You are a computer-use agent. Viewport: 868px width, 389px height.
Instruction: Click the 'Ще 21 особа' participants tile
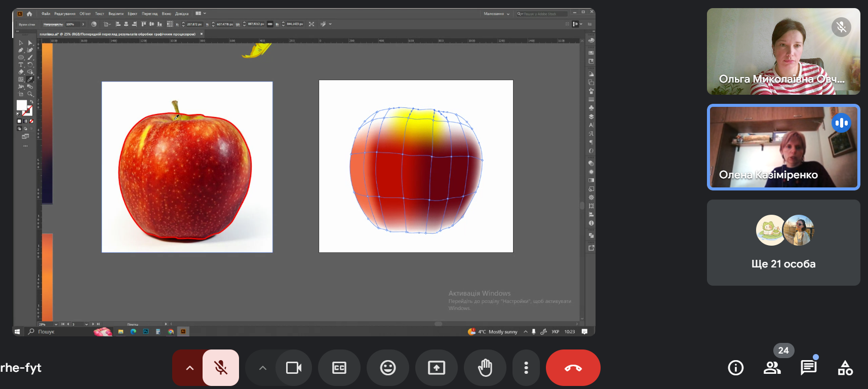pyautogui.click(x=783, y=243)
